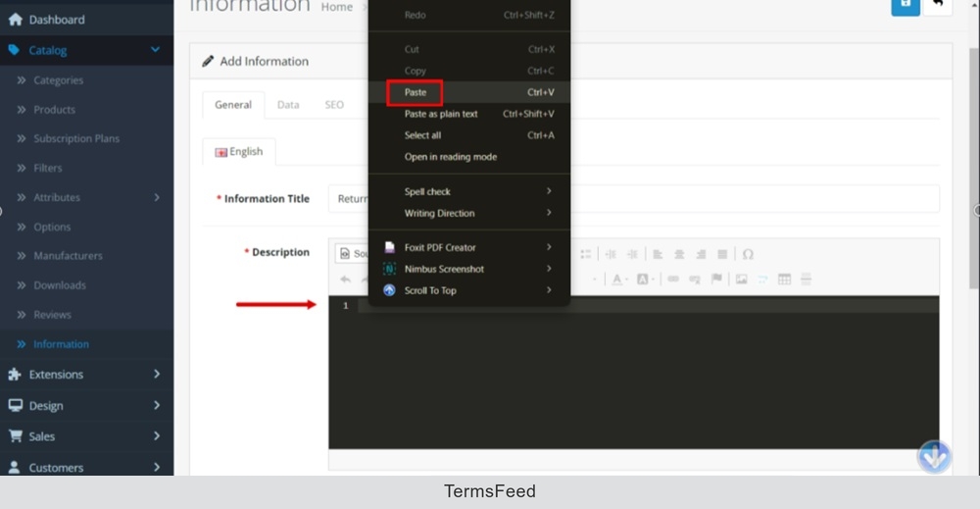This screenshot has height=509, width=980.
Task: Click the floating scroll-down arrow icon
Action: (934, 456)
